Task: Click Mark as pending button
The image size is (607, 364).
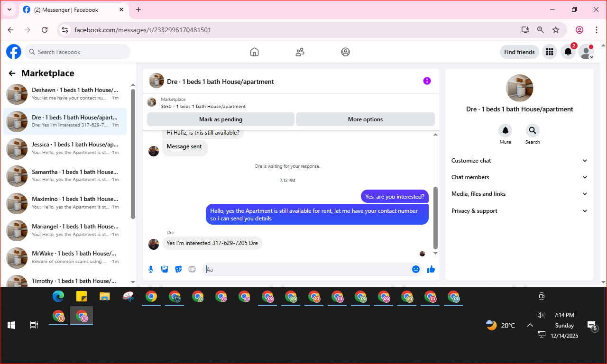Action: pyautogui.click(x=221, y=119)
